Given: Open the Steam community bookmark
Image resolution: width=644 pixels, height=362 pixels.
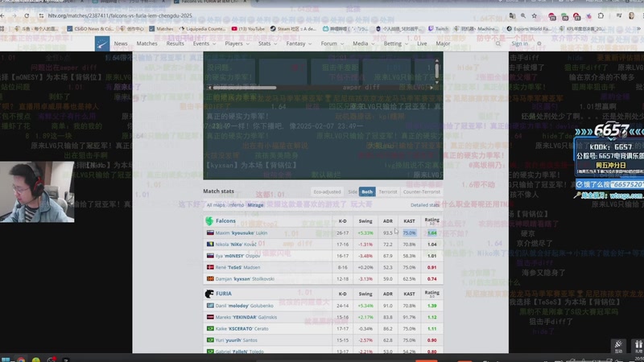Looking at the screenshot, I should point(293,29).
